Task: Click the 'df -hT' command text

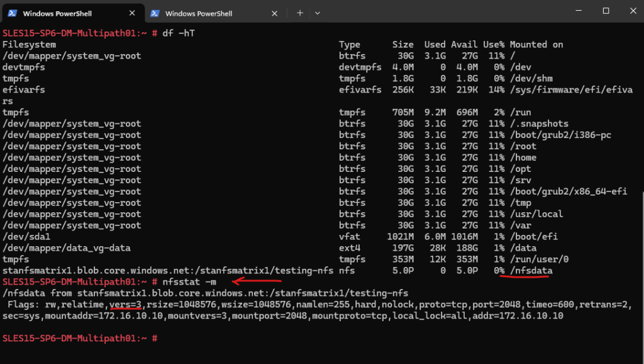Action: (179, 33)
